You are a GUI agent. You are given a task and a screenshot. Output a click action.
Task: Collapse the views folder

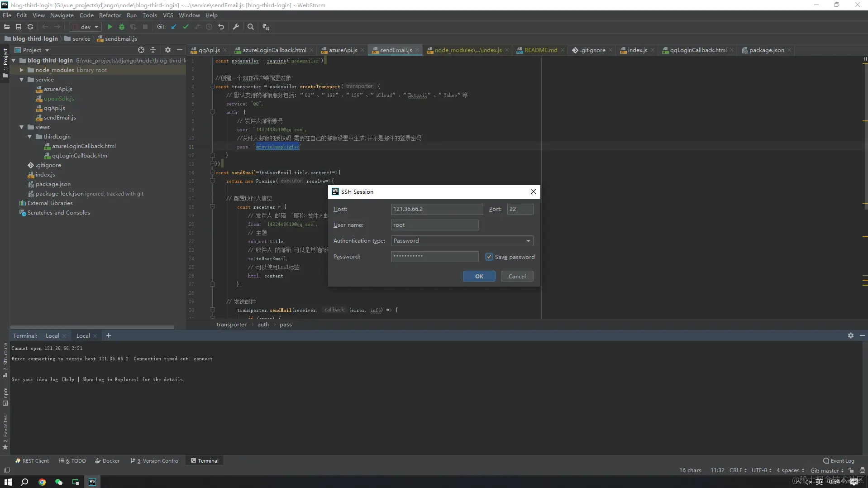pyautogui.click(x=21, y=127)
